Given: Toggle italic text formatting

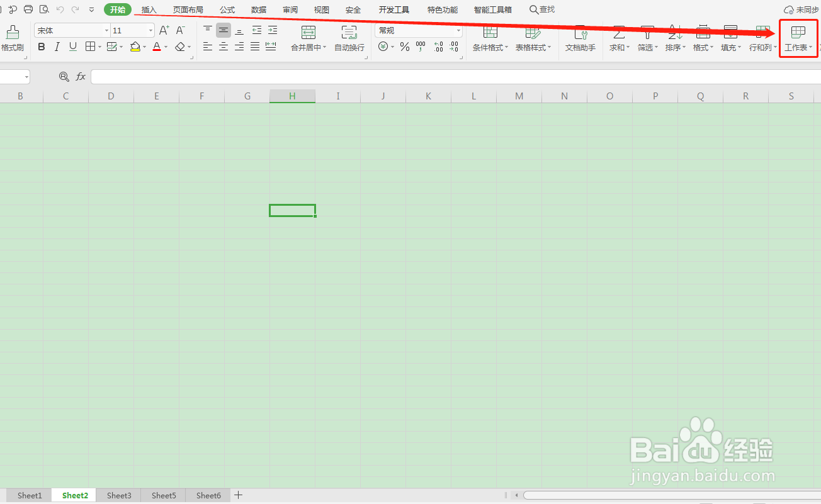Looking at the screenshot, I should point(57,47).
